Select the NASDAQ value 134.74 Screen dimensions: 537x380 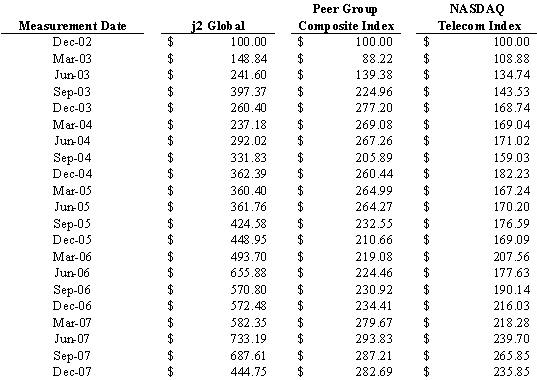[x=511, y=75]
